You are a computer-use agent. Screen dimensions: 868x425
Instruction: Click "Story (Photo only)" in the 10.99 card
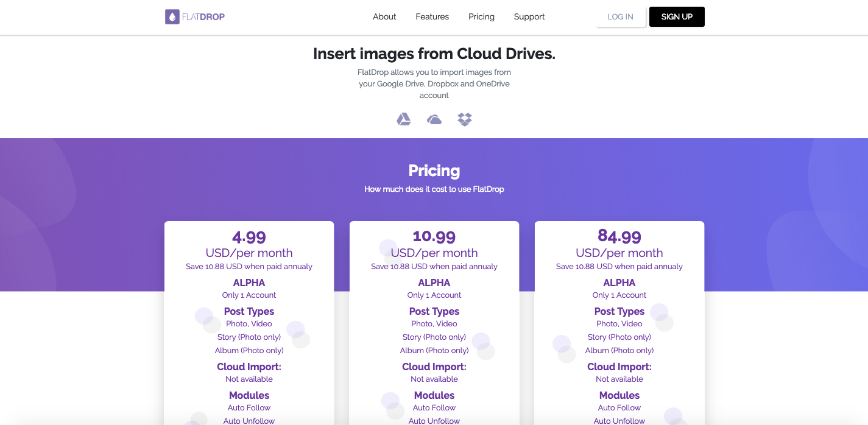434,337
